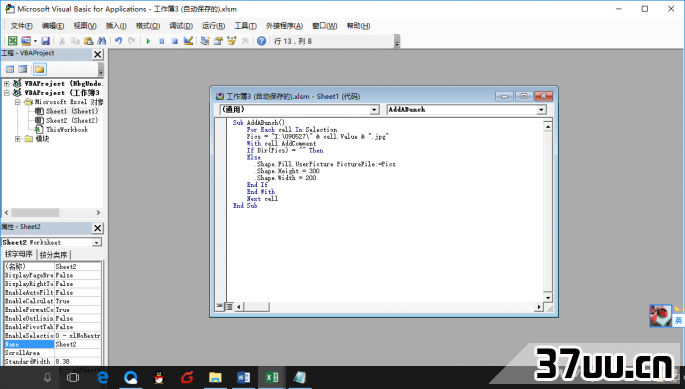The width and height of the screenshot is (685, 389).
Task: Save the workbook with the floppy disk icon
Action: (x=45, y=41)
